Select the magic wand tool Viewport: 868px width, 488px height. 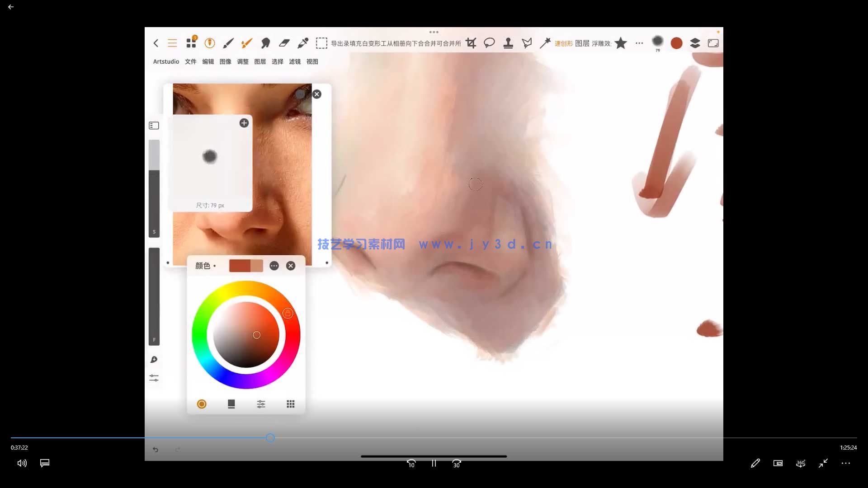545,43
